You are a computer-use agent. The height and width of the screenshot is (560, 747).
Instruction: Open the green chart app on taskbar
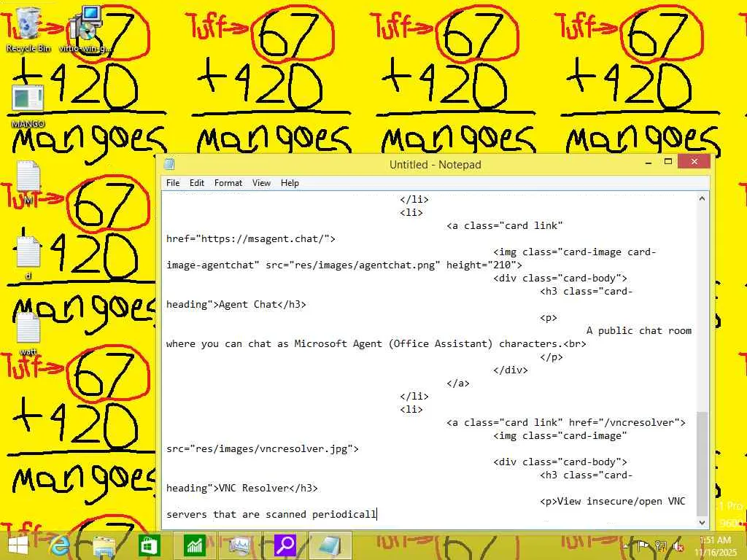(x=194, y=545)
